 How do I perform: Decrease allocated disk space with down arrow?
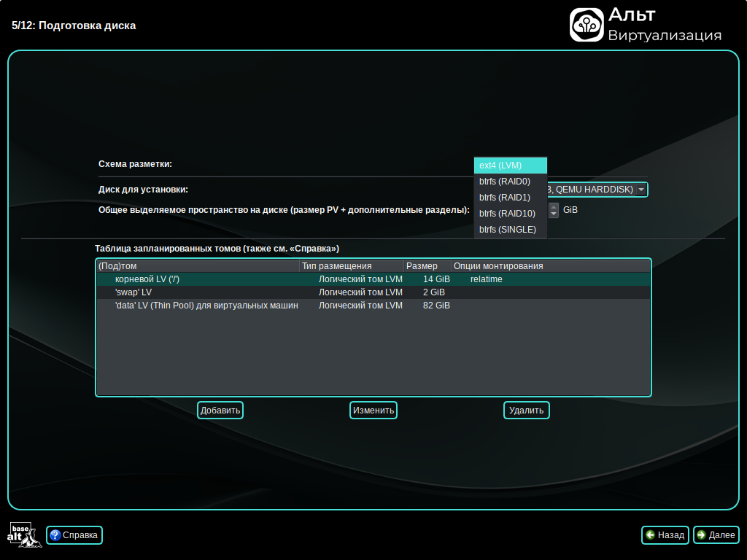(x=554, y=214)
